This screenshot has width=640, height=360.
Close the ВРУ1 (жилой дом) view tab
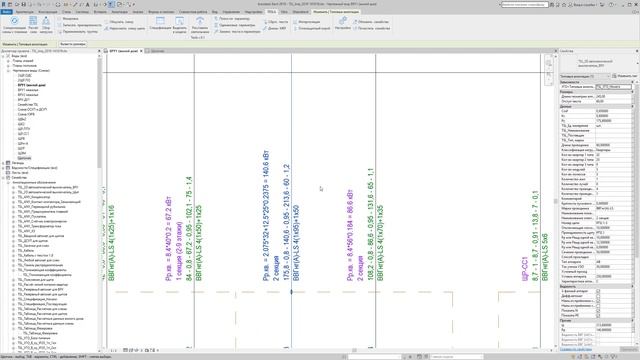click(x=141, y=51)
